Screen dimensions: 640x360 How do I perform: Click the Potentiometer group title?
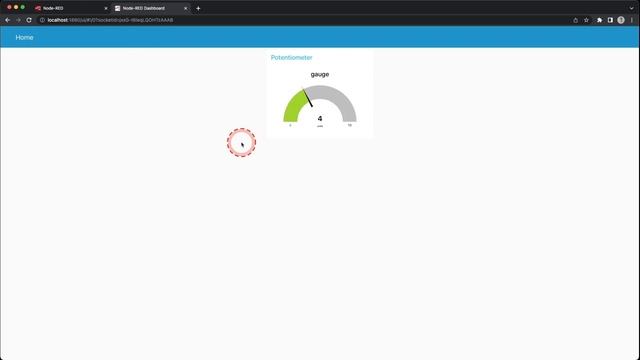(291, 58)
